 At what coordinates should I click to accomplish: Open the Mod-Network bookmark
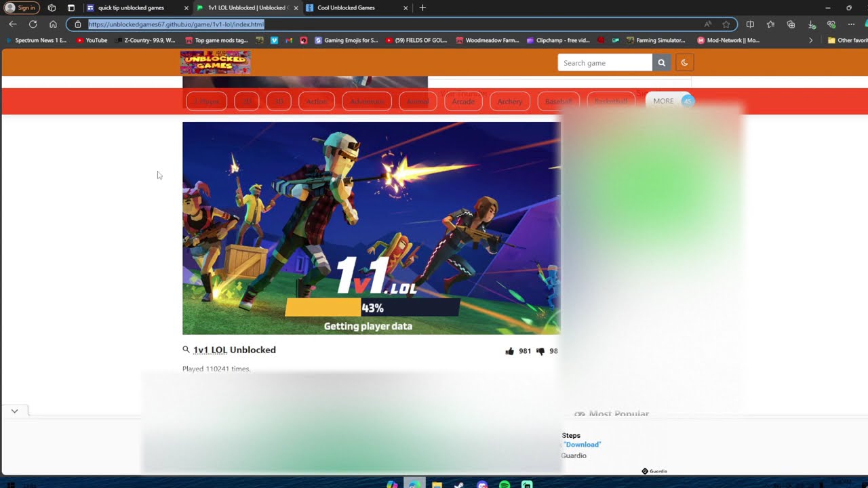729,40
